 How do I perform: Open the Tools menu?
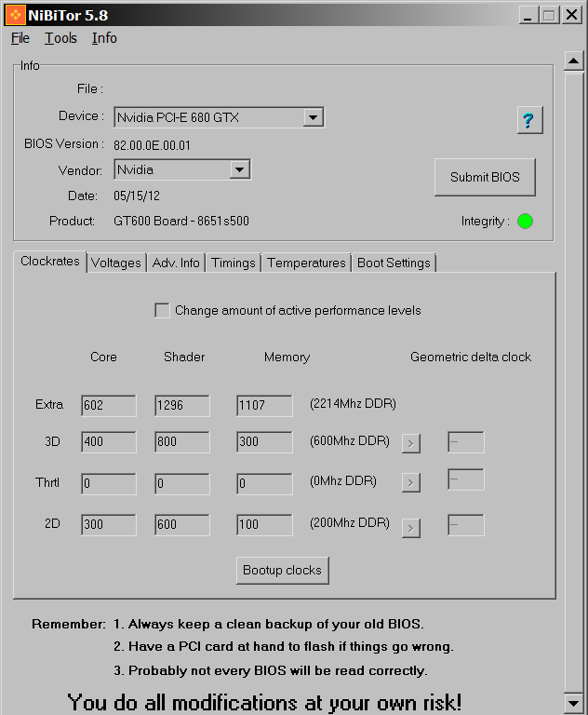click(x=60, y=38)
